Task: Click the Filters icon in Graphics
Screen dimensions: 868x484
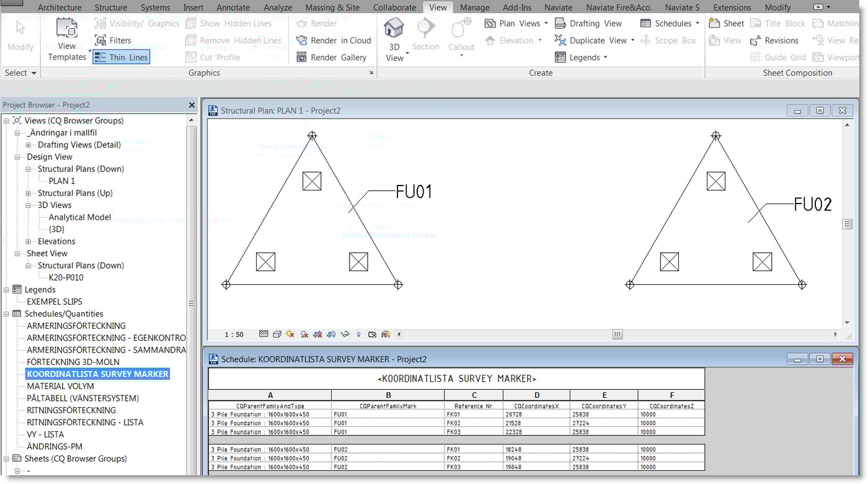Action: pyautogui.click(x=101, y=40)
